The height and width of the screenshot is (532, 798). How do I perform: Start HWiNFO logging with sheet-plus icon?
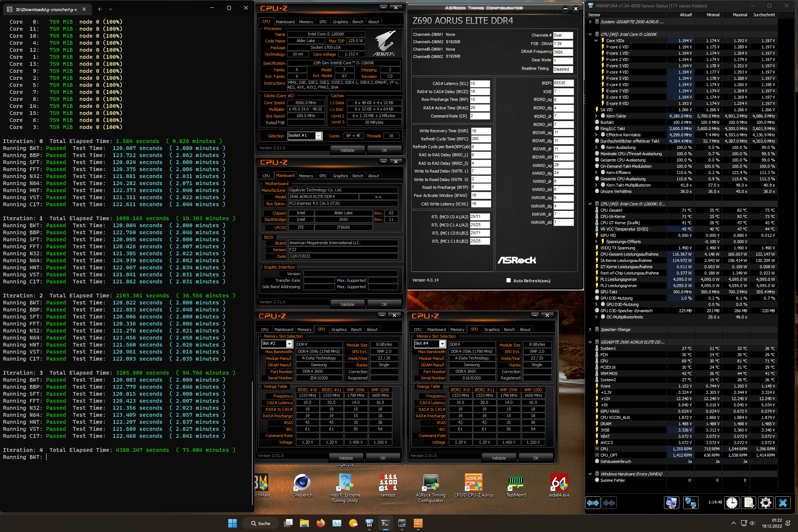click(x=749, y=503)
